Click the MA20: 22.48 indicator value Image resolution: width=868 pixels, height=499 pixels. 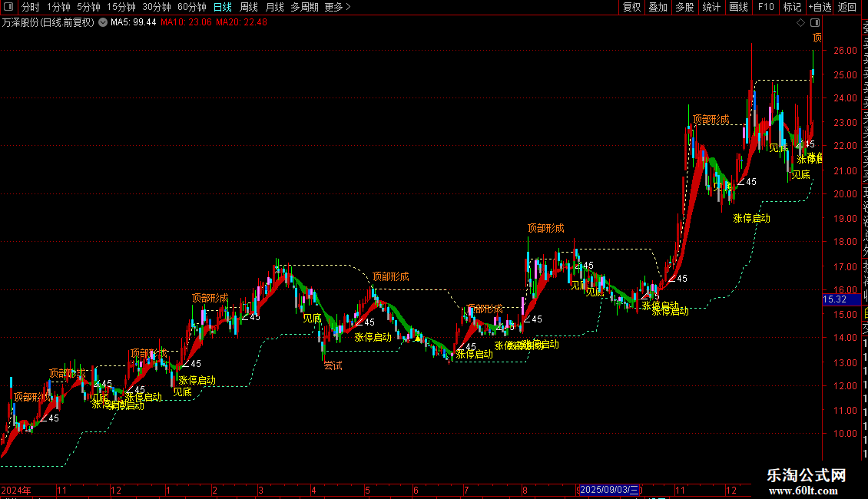241,23
